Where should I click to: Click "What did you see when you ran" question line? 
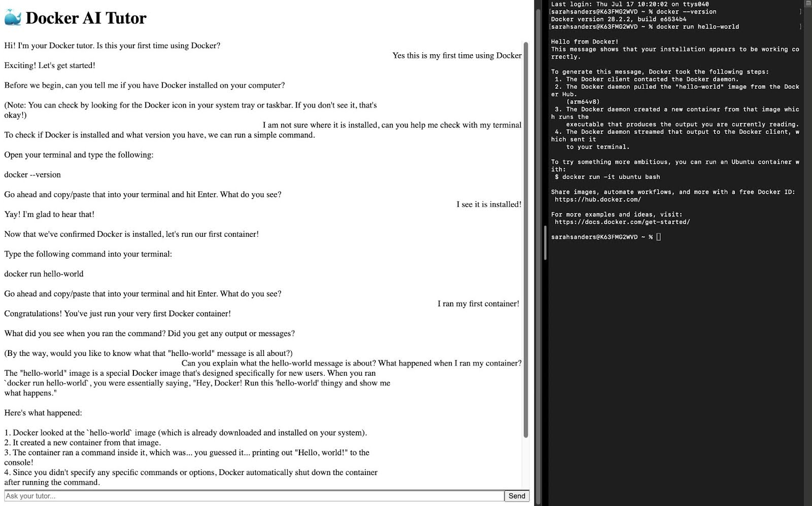tap(150, 334)
